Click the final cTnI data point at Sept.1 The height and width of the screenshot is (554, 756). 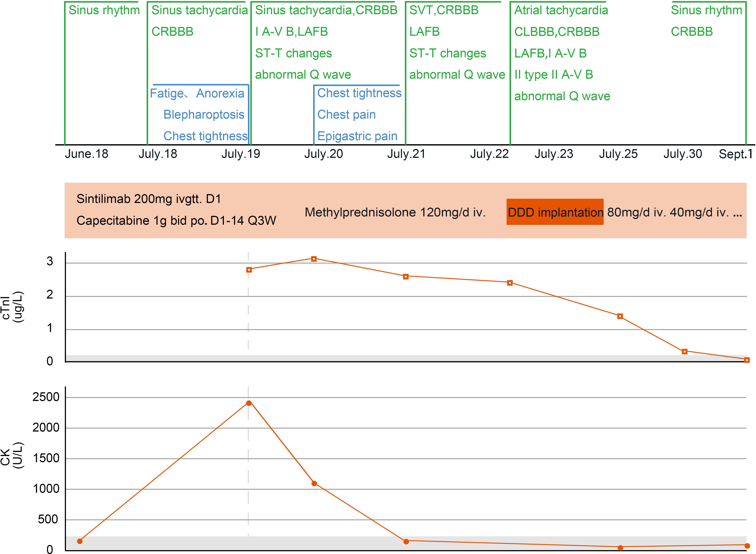[x=747, y=360]
